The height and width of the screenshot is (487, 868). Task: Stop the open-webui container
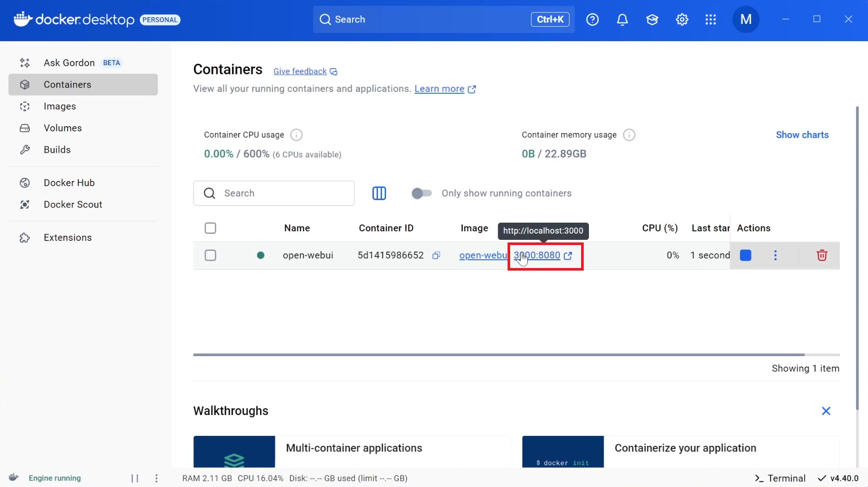(745, 255)
